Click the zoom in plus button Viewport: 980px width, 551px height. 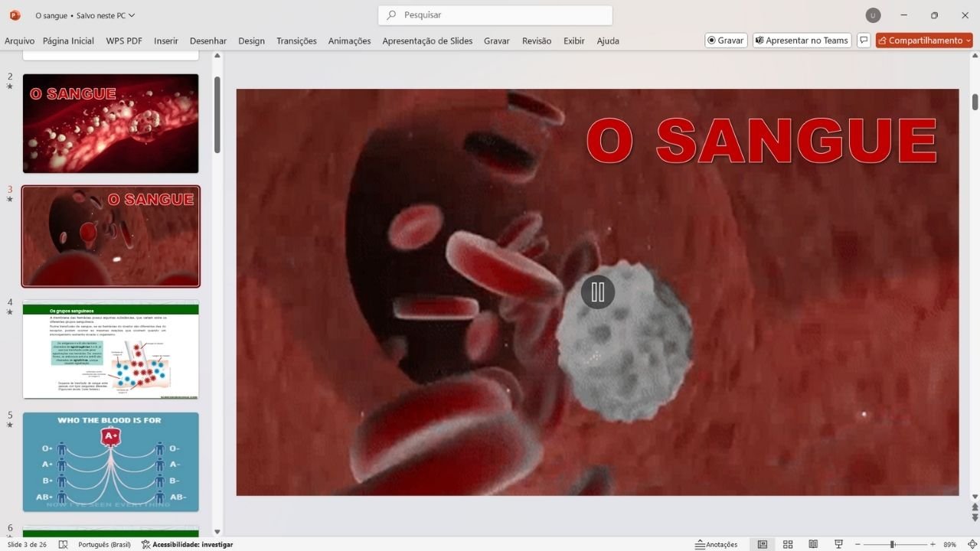933,544
